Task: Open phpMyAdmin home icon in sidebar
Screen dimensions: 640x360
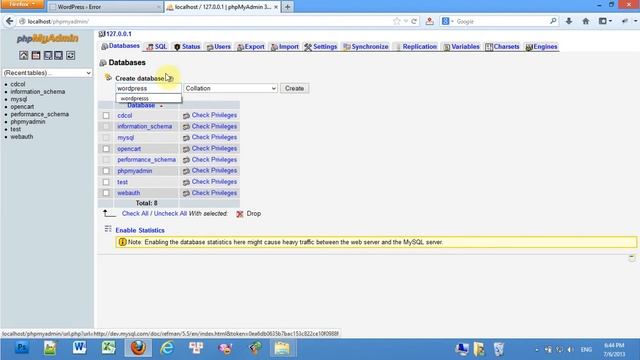Action: click(23, 55)
